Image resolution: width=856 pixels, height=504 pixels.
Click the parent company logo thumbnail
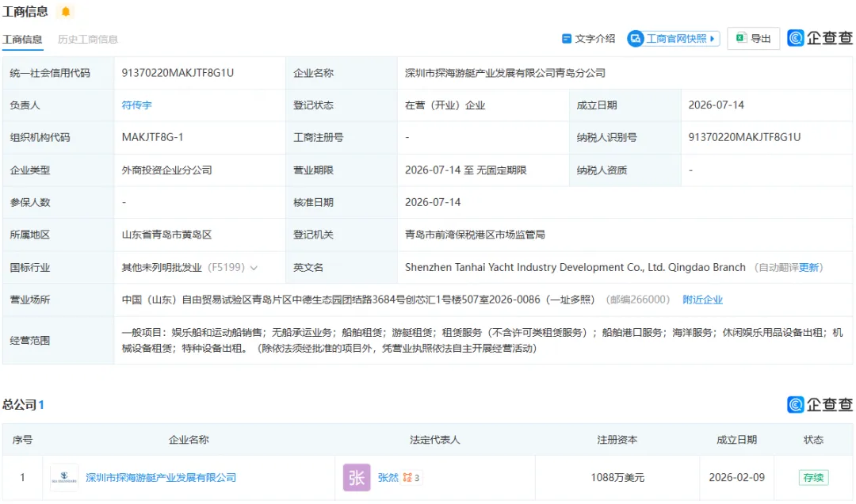click(x=64, y=478)
